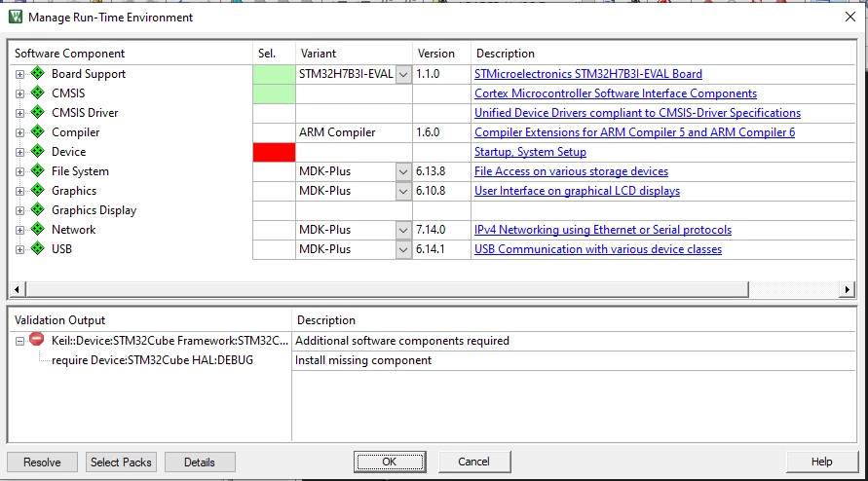Click the green Sel. cell for CMSIS
The image size is (868, 481).
pos(274,93)
